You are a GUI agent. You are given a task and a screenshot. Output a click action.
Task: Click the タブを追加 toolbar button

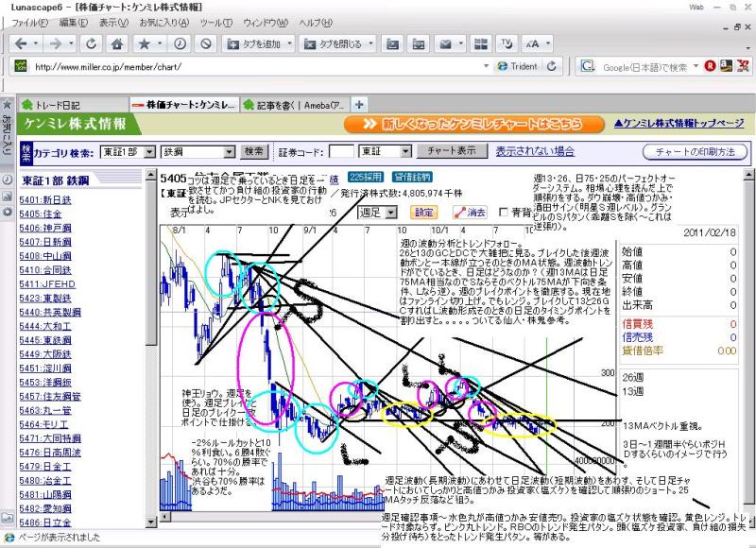[253, 43]
